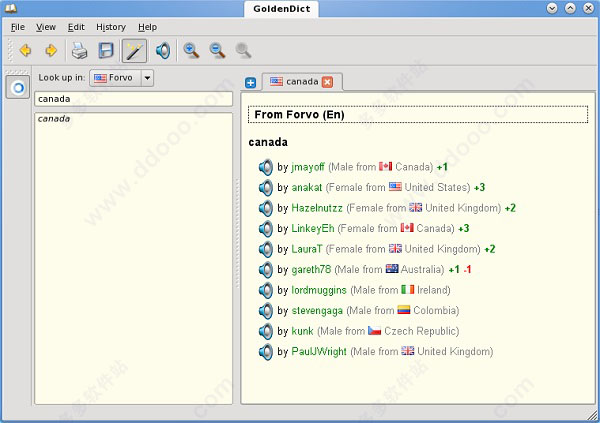Click the Colombia flag in stevengaga's row

(404, 310)
